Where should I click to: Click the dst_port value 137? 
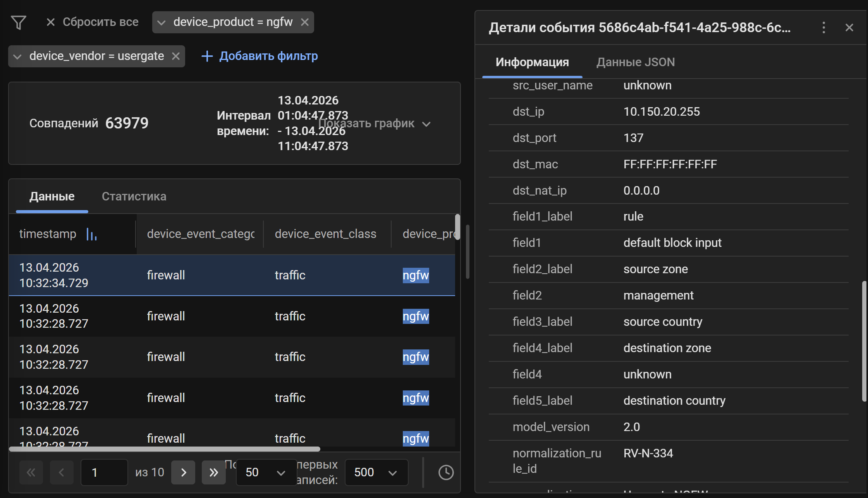[633, 138]
